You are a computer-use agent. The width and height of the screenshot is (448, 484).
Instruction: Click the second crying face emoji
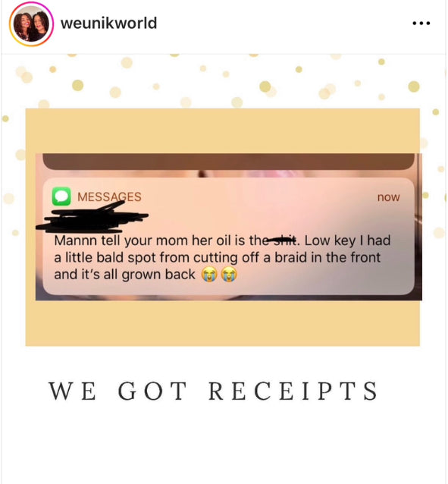(229, 274)
